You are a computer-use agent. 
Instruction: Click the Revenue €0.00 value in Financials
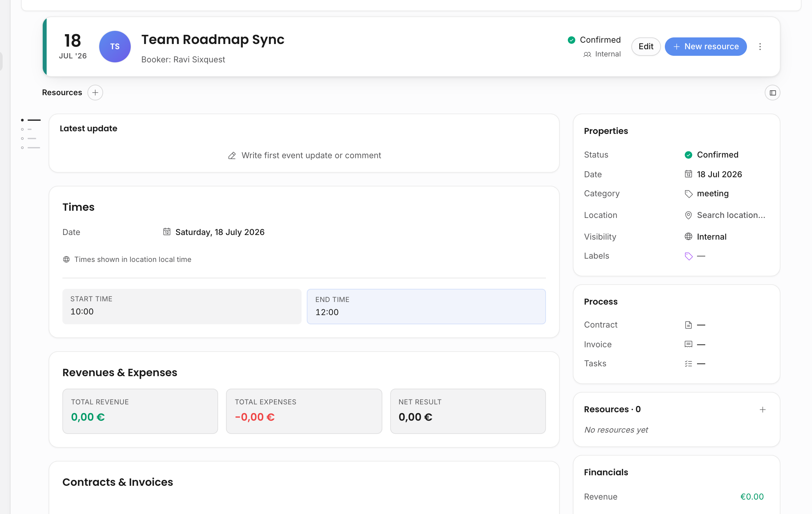(x=752, y=496)
